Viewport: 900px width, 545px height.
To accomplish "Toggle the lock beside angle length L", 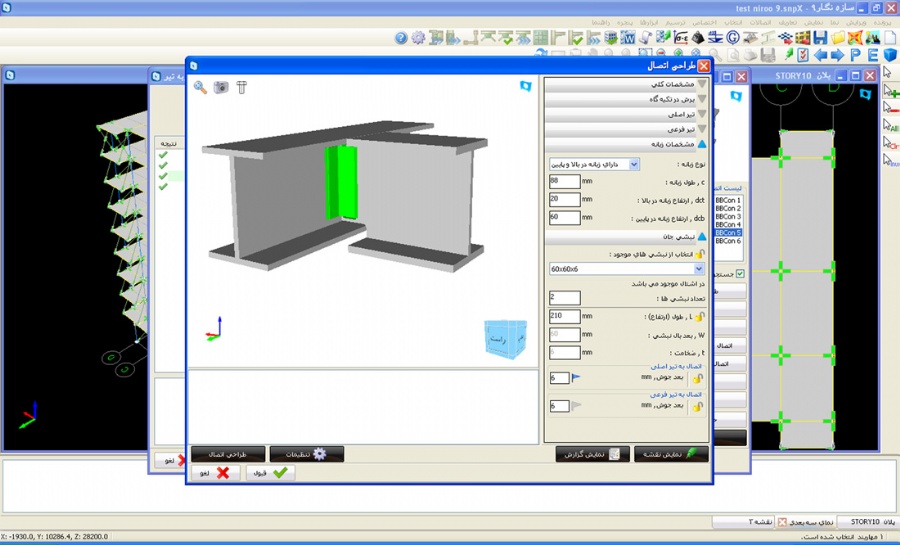I will click(699, 317).
